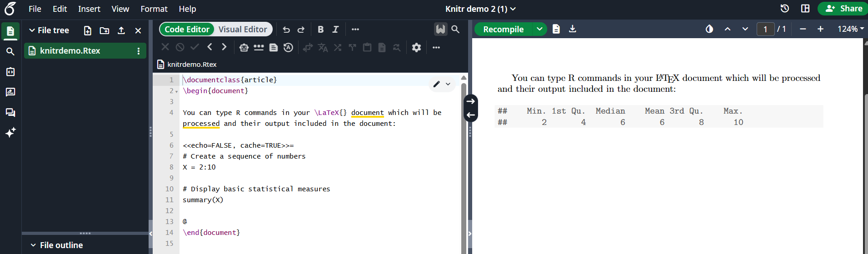
Task: Redo the last edit
Action: [301, 30]
